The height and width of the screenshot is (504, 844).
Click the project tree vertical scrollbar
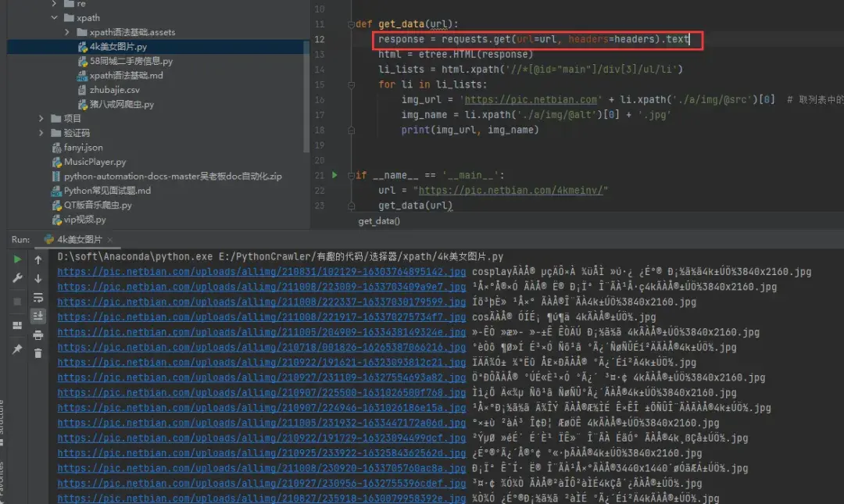point(306,97)
